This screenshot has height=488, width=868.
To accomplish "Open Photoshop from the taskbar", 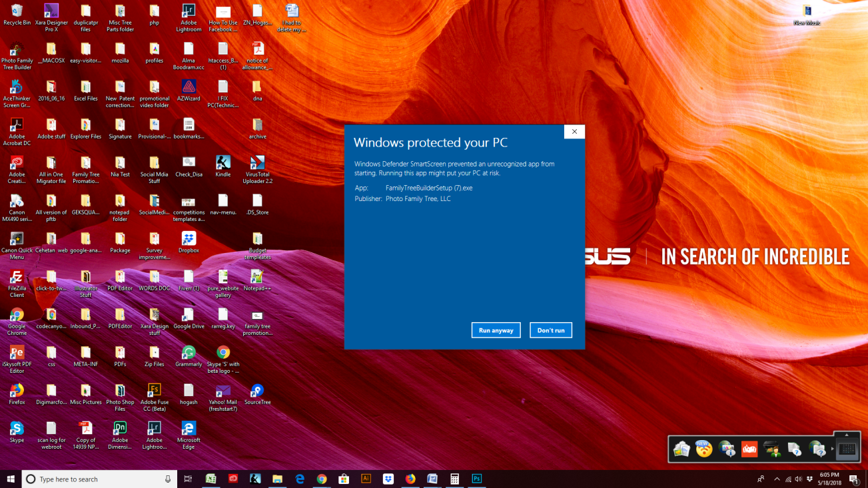I will pos(477,479).
